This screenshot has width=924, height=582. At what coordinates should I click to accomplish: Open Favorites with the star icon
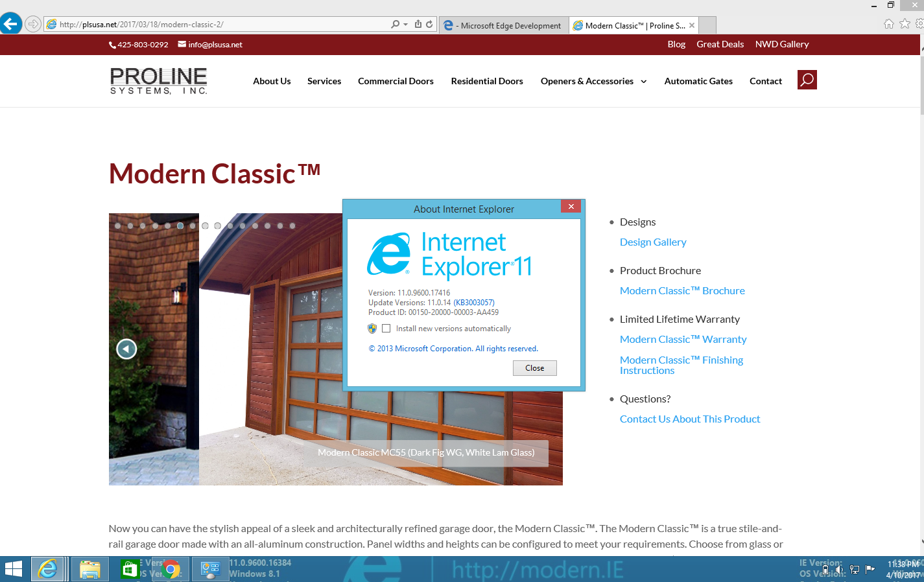tap(905, 24)
